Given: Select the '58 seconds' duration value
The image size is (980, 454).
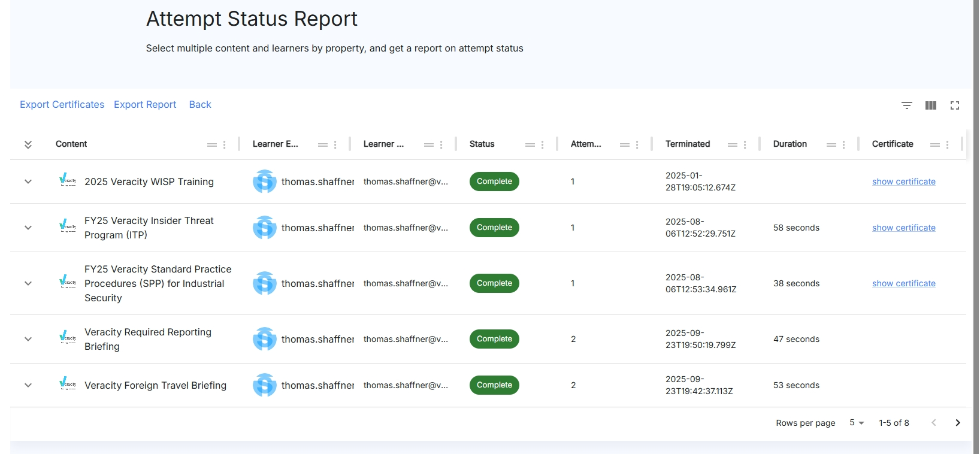Looking at the screenshot, I should coord(796,228).
